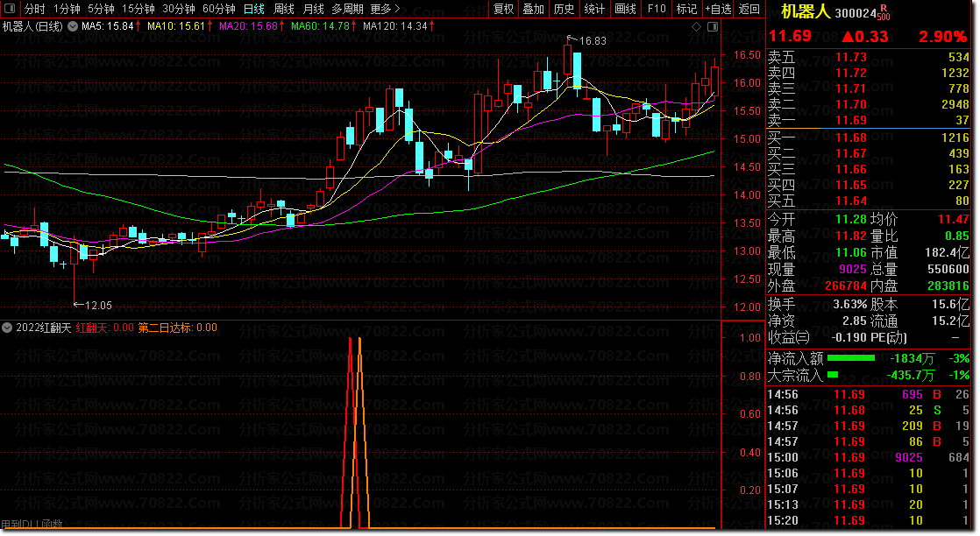This screenshot has width=980, height=536.
Task: Click the MA20: 15.68 label
Action: pos(248,26)
